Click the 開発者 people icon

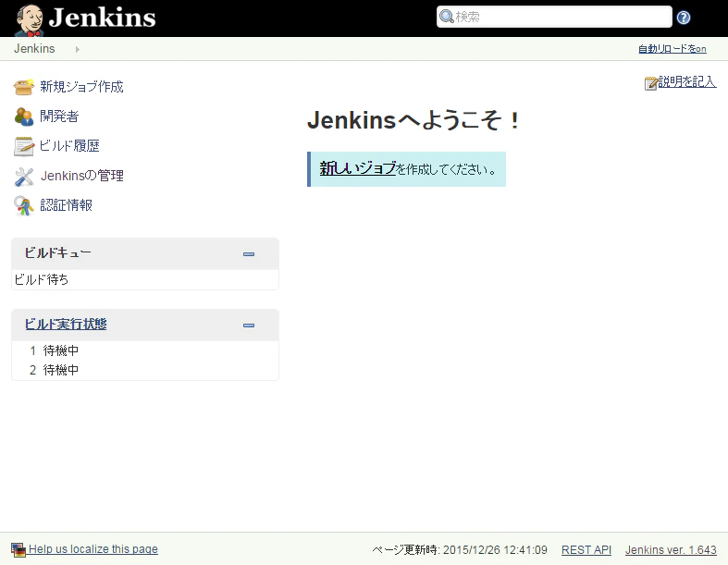[24, 117]
